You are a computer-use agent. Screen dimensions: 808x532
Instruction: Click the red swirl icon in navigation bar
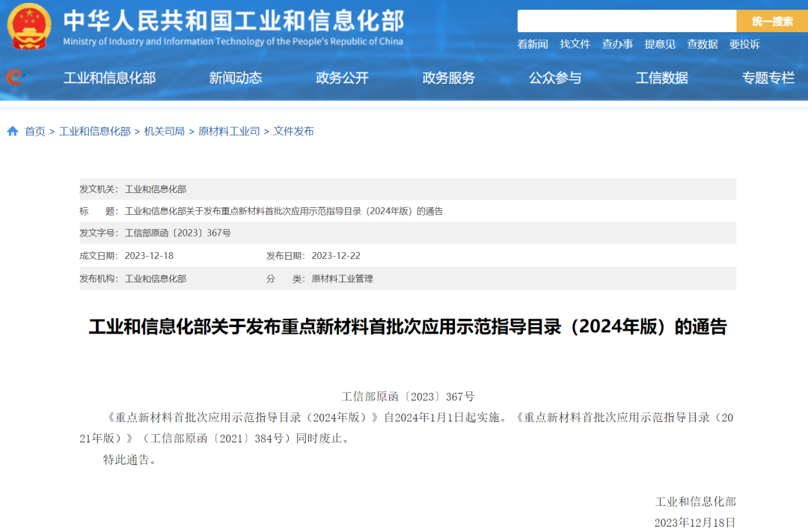click(x=14, y=77)
